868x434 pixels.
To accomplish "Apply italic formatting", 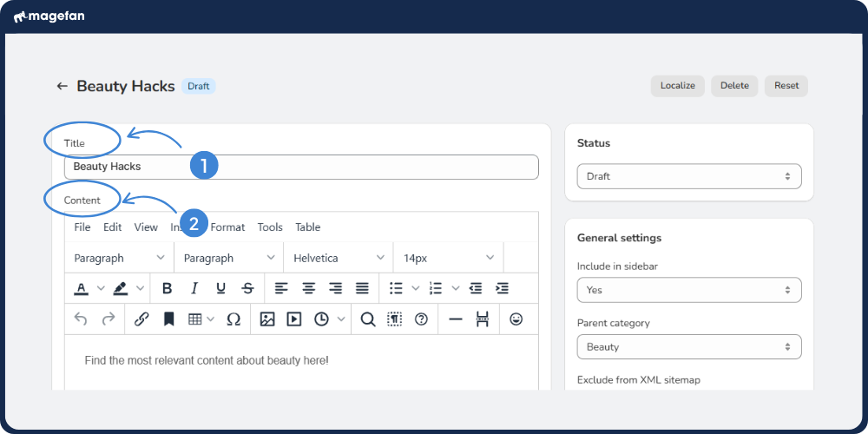I will (x=194, y=288).
